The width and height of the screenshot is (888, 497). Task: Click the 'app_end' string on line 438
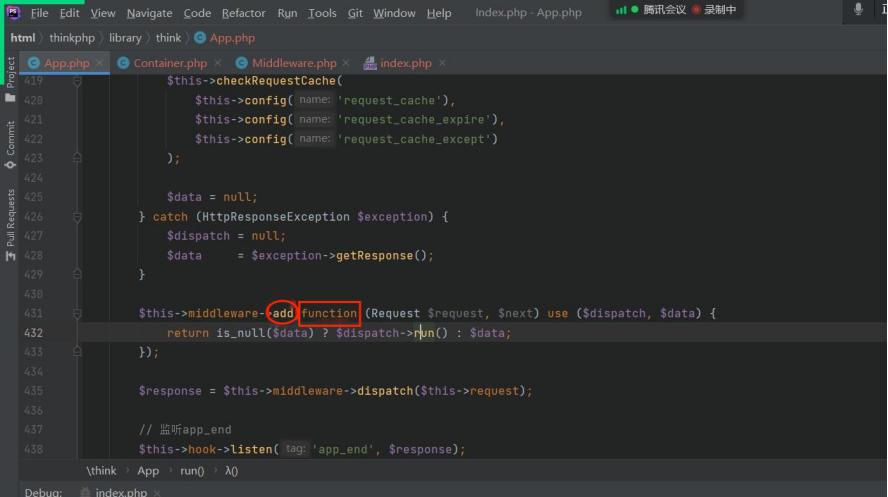(x=343, y=449)
